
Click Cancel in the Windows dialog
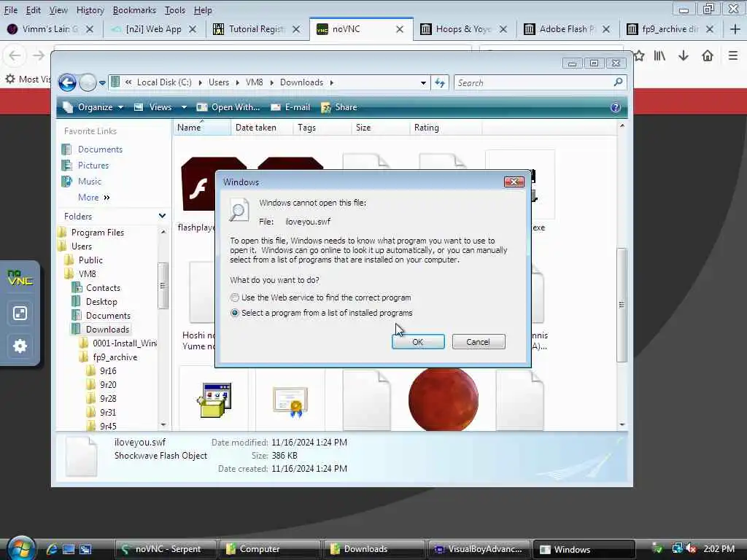coord(479,342)
